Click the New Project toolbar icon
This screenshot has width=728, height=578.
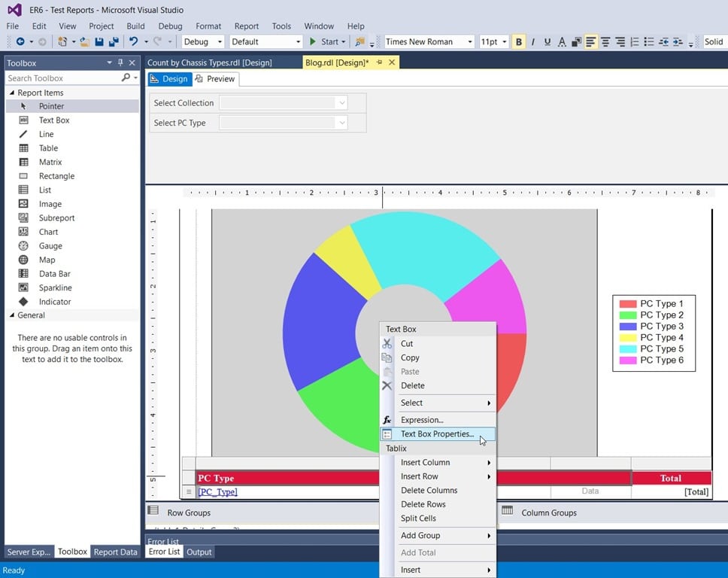pos(62,42)
